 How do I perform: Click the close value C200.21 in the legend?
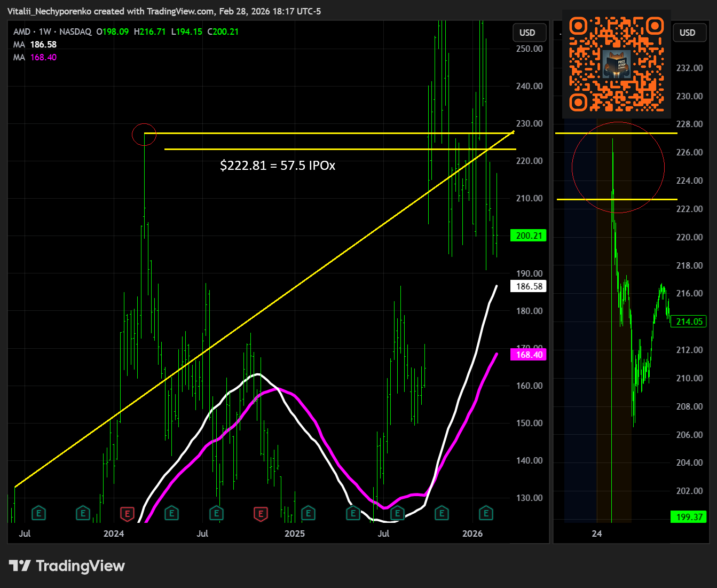tap(223, 32)
